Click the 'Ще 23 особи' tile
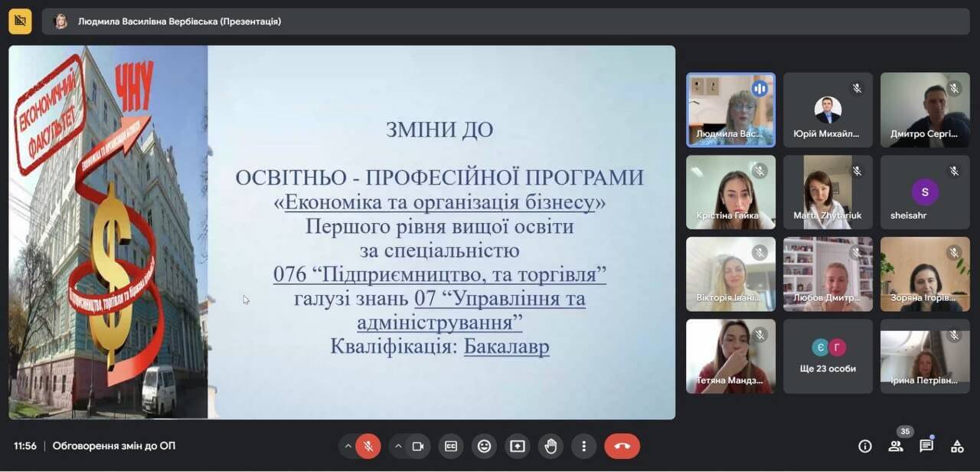The image size is (980, 472). click(828, 356)
